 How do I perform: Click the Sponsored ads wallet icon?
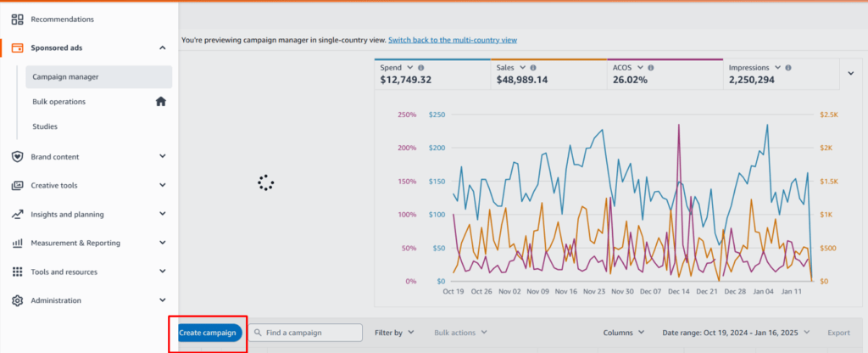[17, 48]
